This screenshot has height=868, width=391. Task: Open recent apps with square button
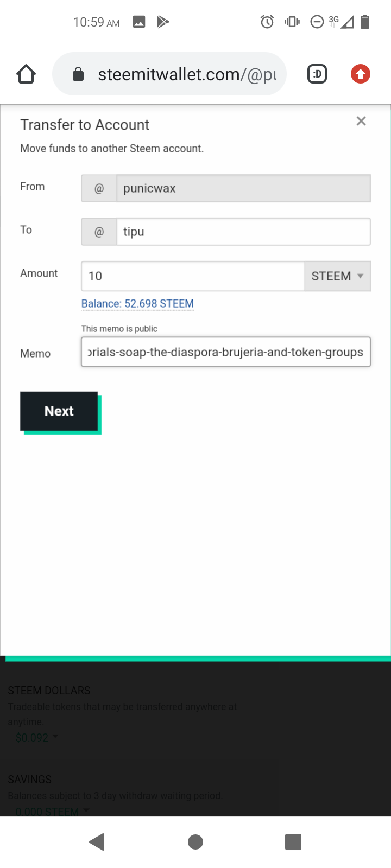click(293, 842)
